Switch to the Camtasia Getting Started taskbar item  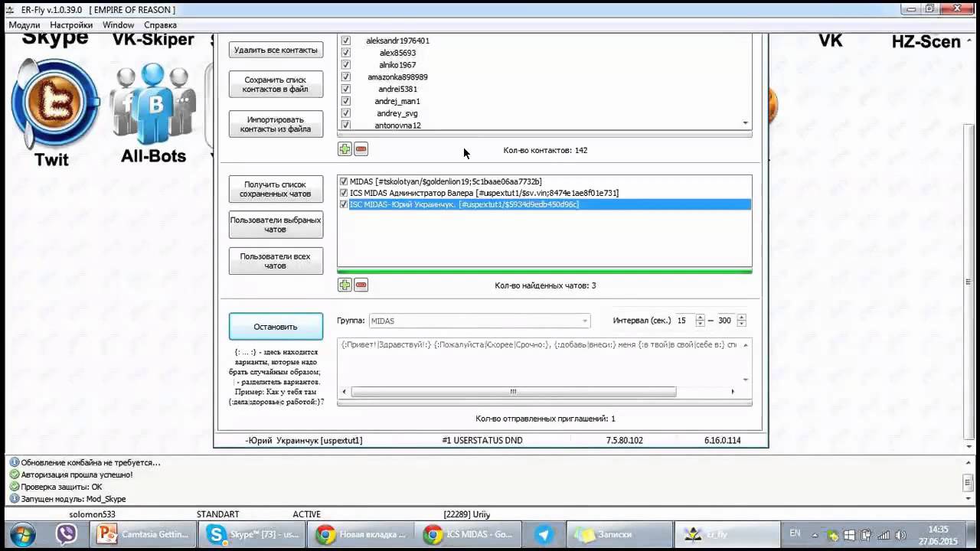click(x=144, y=534)
